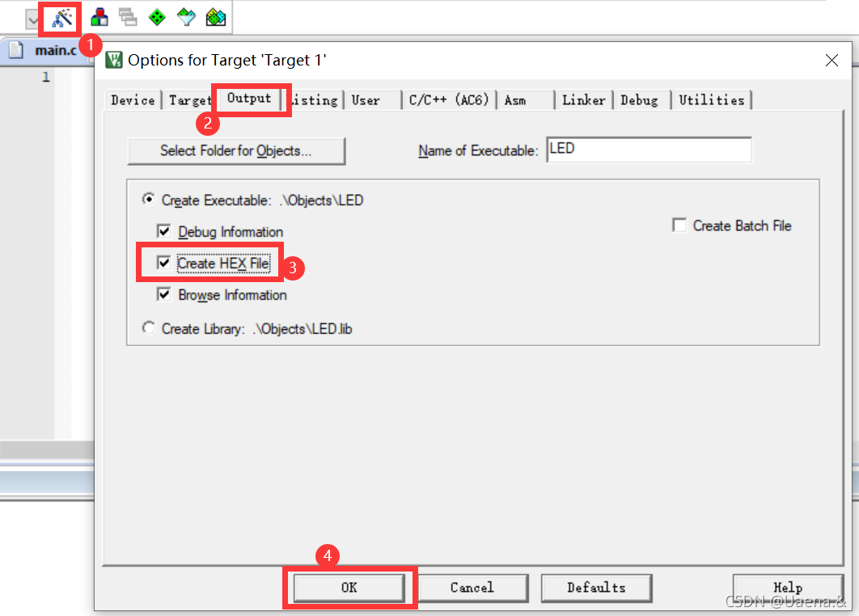Screen dimensions: 859x616
Task: Click the Keil icon in dialog title
Action: point(114,60)
